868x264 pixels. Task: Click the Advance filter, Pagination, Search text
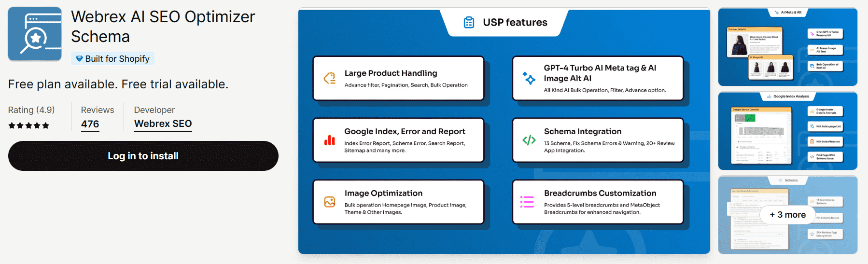click(406, 85)
